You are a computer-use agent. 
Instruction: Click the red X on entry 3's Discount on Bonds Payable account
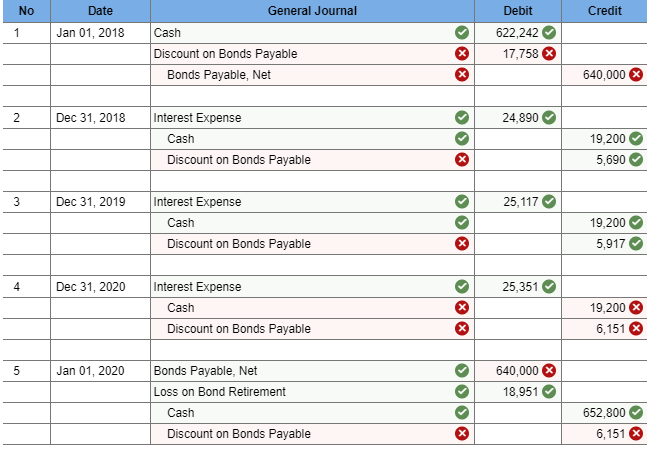point(462,243)
